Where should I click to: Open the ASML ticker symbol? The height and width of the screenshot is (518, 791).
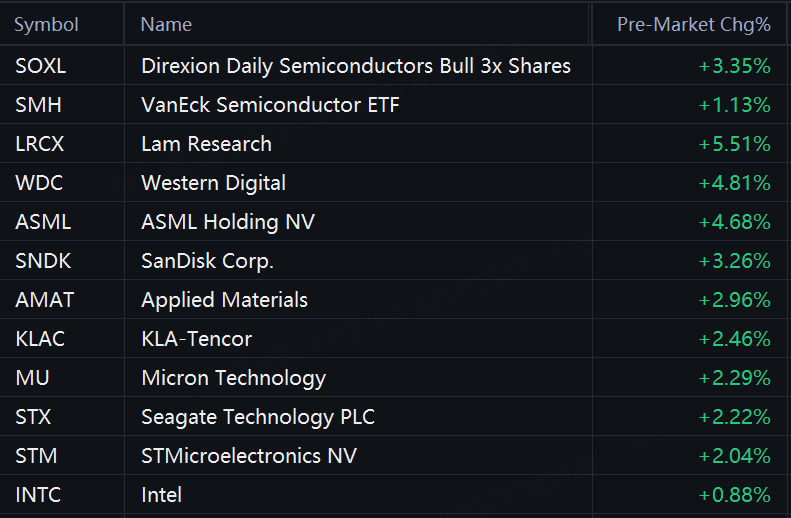(43, 222)
